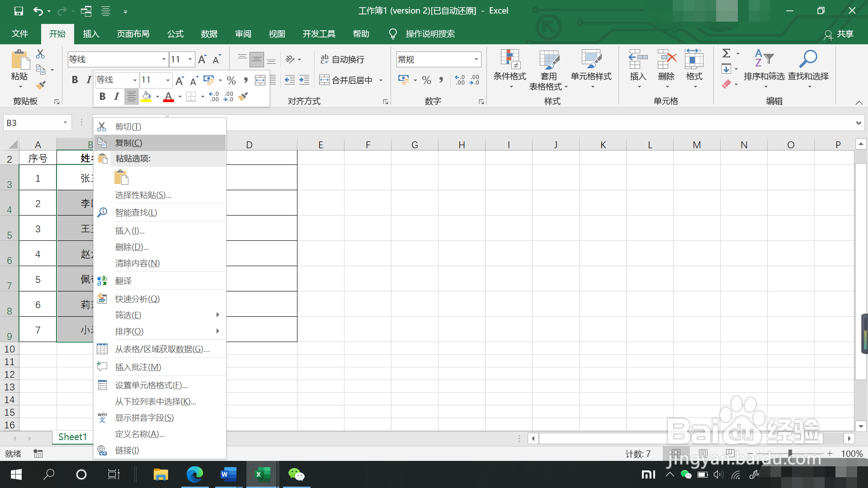This screenshot has height=488, width=868.
Task: Click the 共享 share button
Action: coord(839,34)
